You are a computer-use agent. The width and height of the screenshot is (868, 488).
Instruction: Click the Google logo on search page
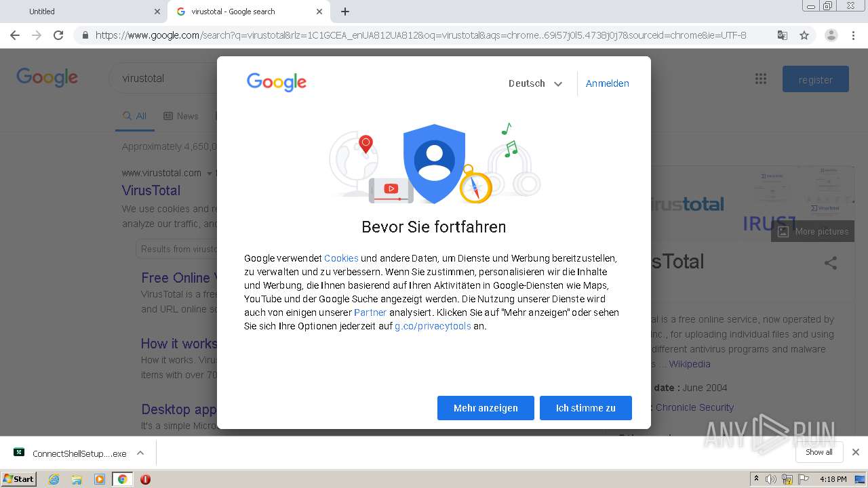point(47,77)
